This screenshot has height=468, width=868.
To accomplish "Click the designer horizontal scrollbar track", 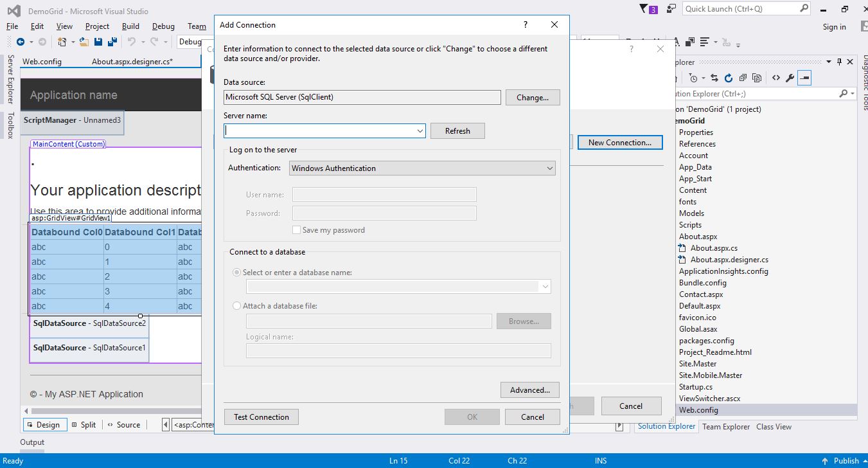I will (116, 411).
